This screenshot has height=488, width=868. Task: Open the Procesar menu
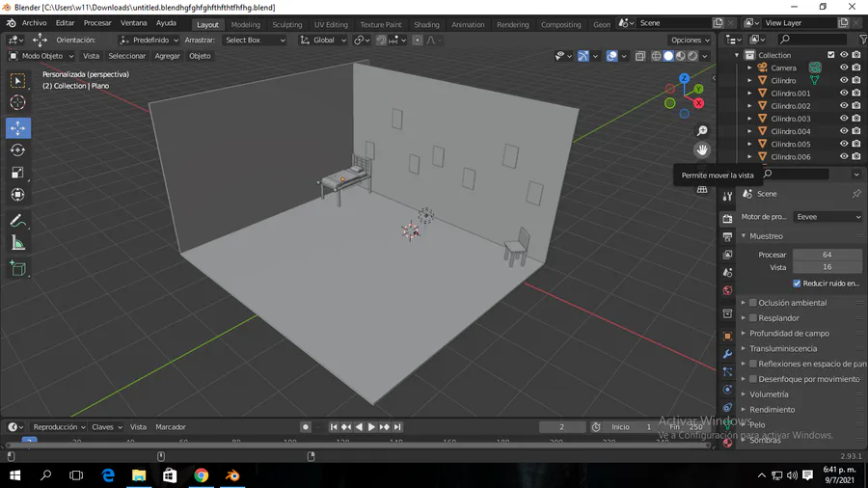click(x=97, y=23)
